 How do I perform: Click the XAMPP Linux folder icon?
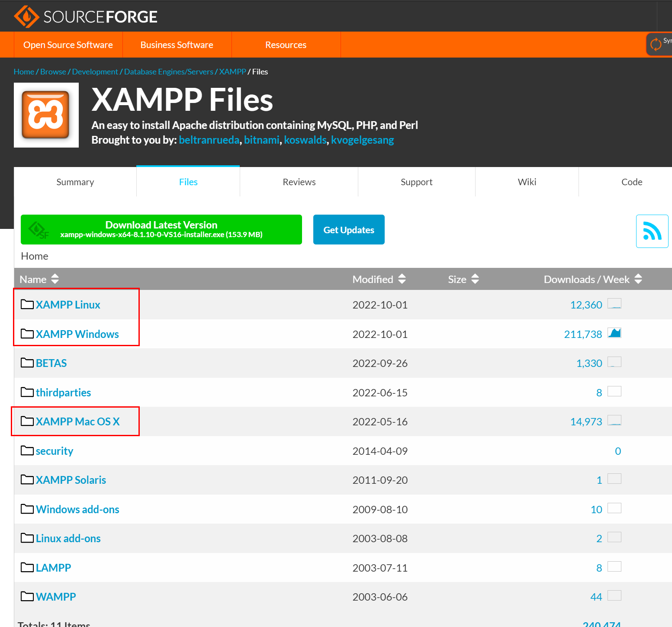(27, 304)
